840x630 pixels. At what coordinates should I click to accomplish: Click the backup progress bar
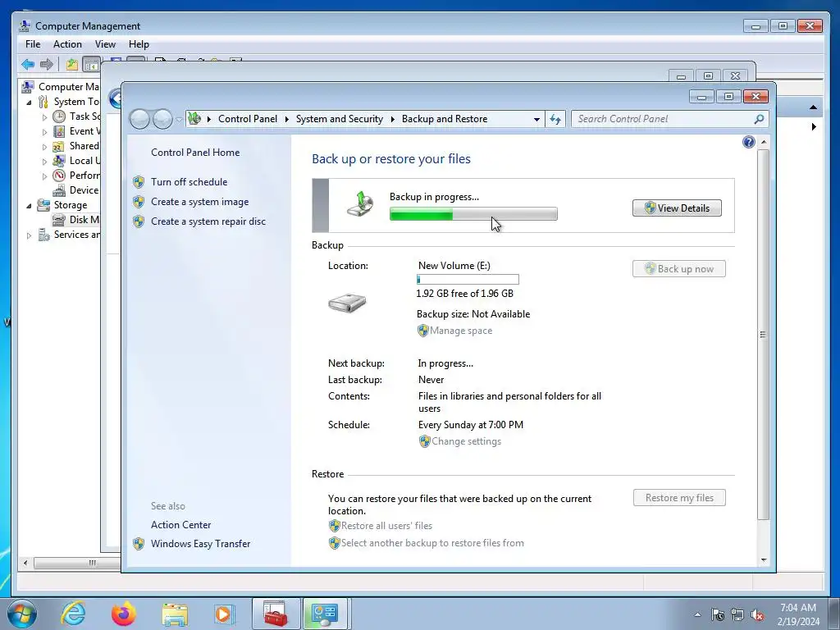click(473, 214)
